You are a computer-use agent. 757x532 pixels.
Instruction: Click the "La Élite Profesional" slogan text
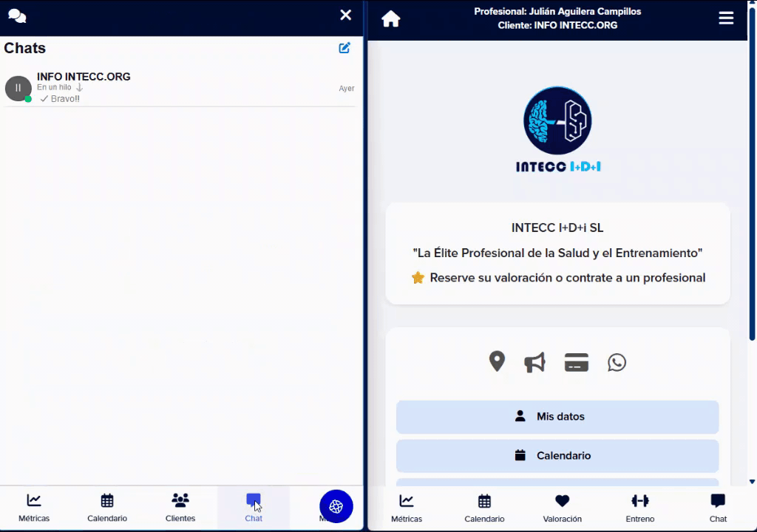click(x=557, y=253)
